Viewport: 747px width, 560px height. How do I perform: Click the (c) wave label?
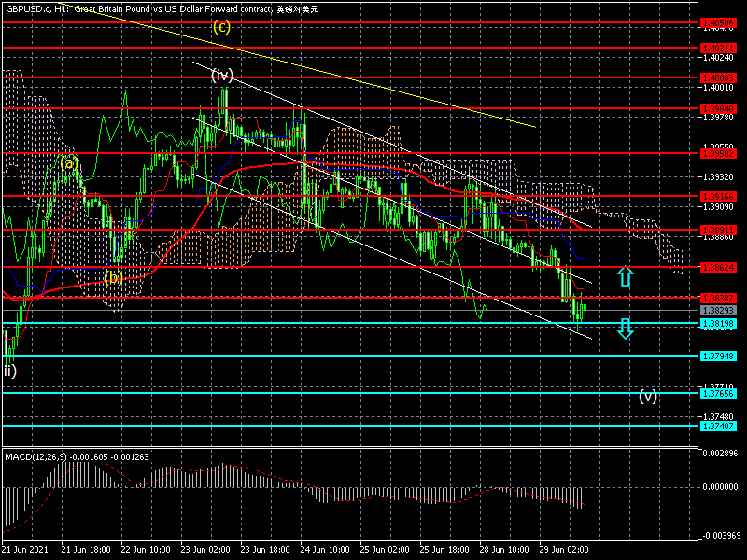point(221,27)
